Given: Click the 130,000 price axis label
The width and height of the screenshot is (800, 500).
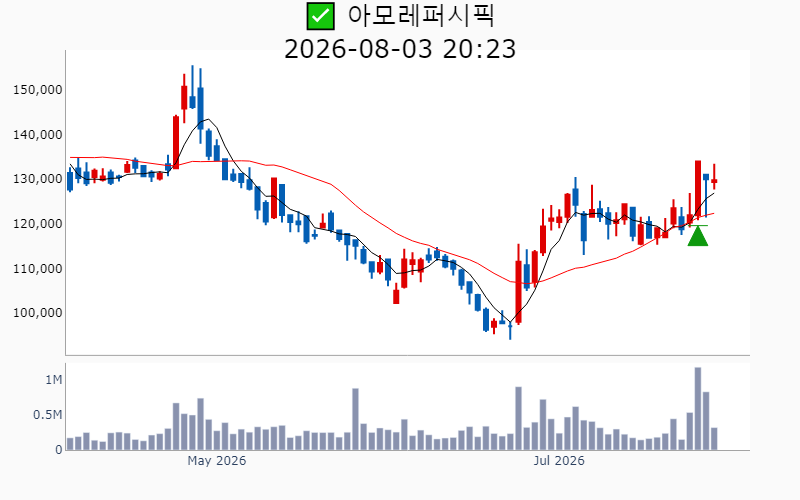Looking at the screenshot, I should point(37,179).
